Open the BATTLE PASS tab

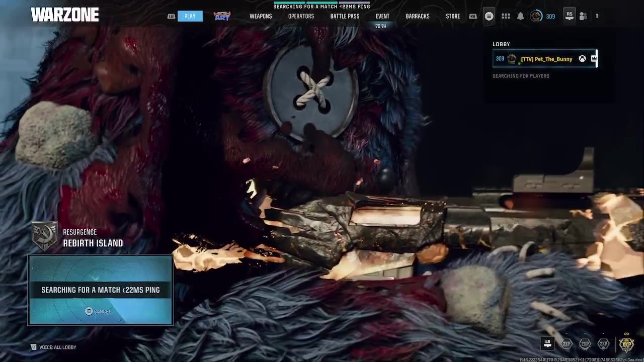click(x=345, y=16)
